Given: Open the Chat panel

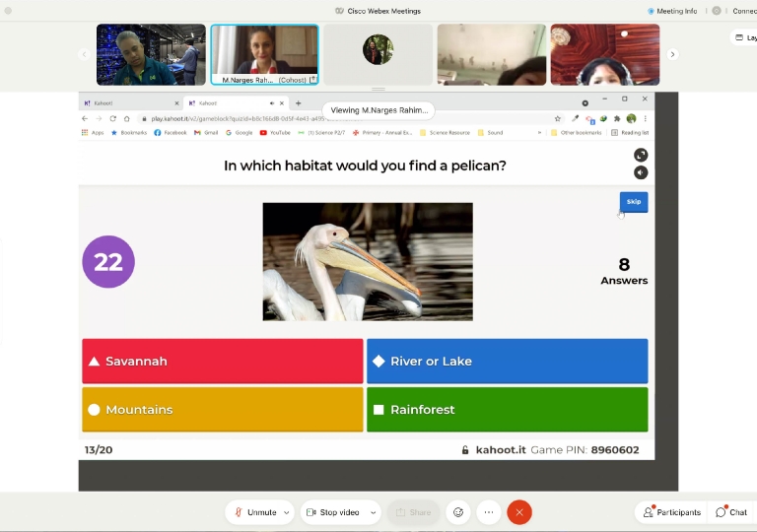Looking at the screenshot, I should pos(731,512).
